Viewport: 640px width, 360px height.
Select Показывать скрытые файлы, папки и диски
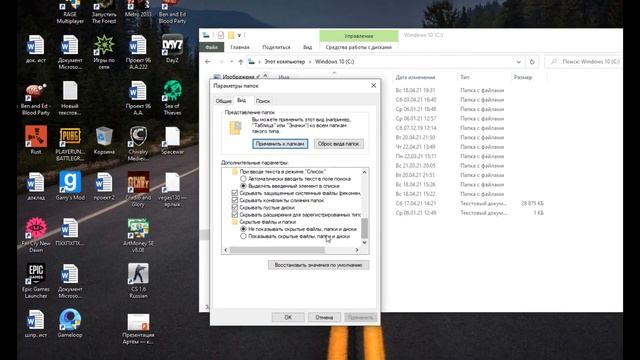click(243, 236)
